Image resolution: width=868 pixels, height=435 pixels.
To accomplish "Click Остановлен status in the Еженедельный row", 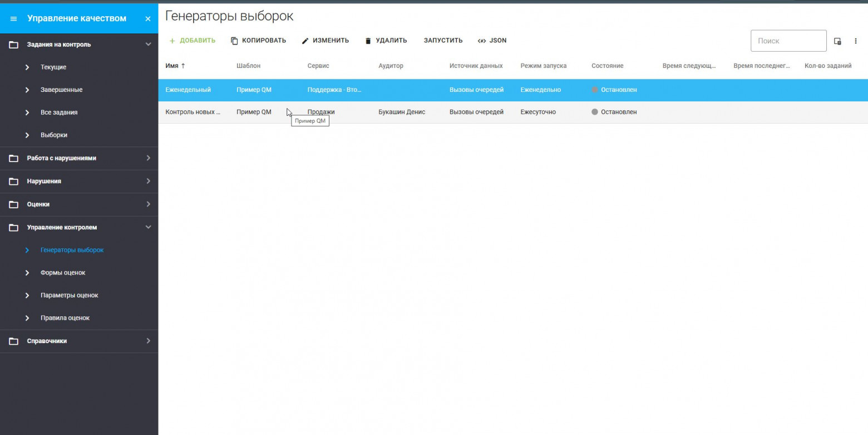I will pos(614,90).
